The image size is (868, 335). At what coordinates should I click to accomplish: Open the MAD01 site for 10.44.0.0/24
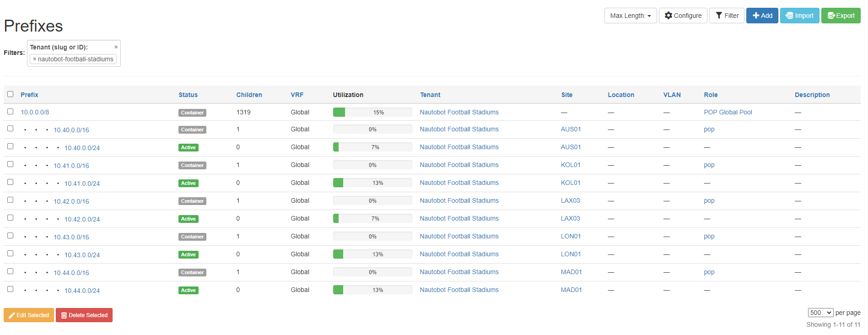click(x=571, y=290)
